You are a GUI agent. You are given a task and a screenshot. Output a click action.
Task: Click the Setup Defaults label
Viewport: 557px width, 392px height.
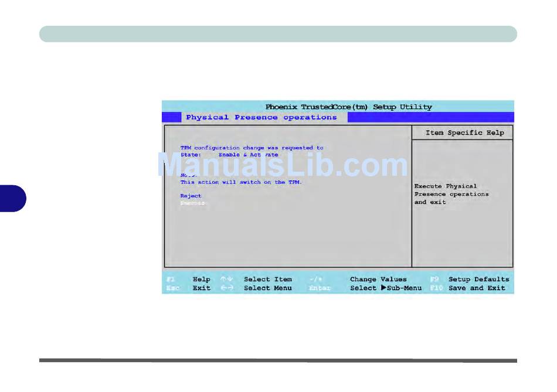[x=479, y=279]
